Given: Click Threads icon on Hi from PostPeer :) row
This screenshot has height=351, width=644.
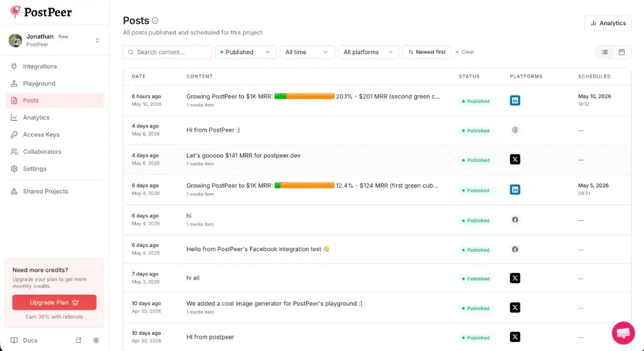Looking at the screenshot, I should point(515,130).
